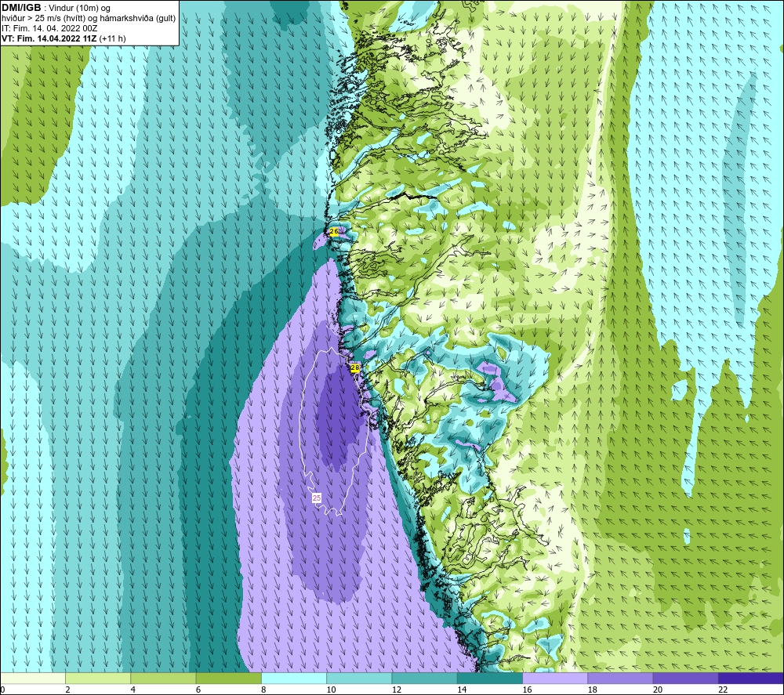Click the 'DMI/IGB' title text
Image resolution: width=784 pixels, height=695 pixels.
point(21,8)
